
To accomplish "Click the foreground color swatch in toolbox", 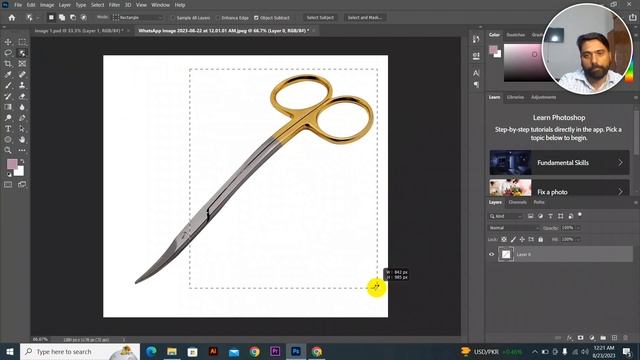I will pyautogui.click(x=12, y=164).
